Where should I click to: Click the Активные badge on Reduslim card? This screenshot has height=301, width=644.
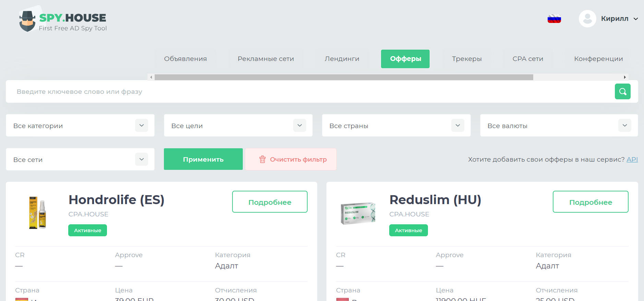pyautogui.click(x=408, y=230)
